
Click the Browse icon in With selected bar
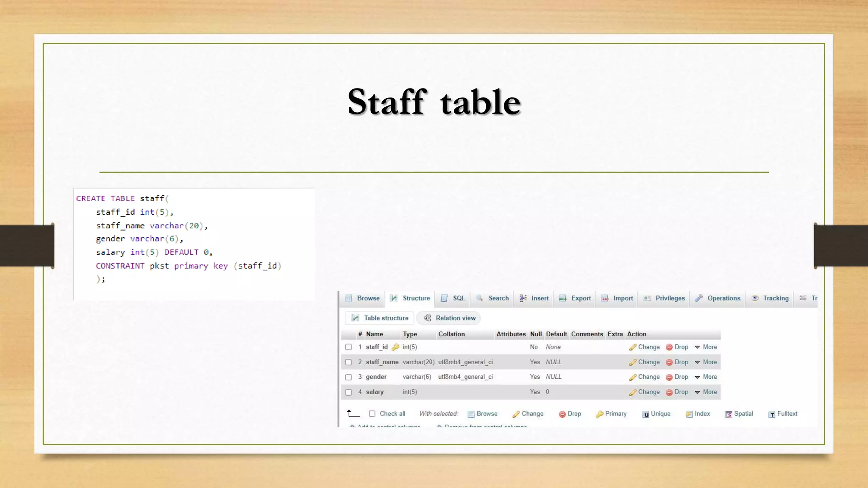[x=471, y=414]
